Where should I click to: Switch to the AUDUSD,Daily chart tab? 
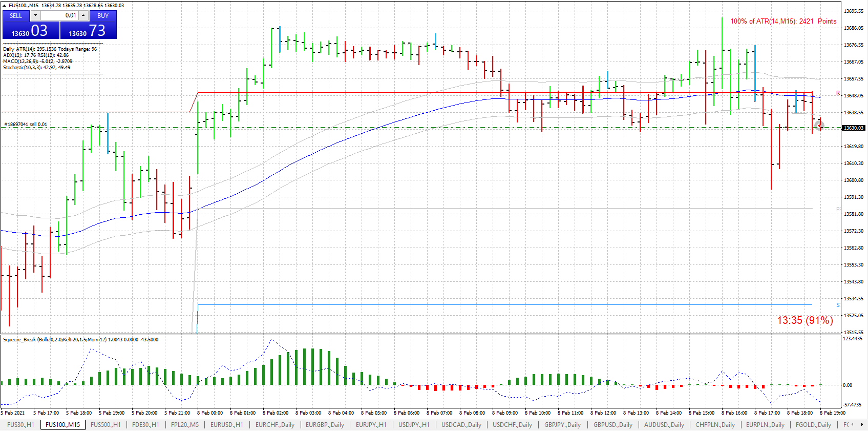(x=664, y=425)
